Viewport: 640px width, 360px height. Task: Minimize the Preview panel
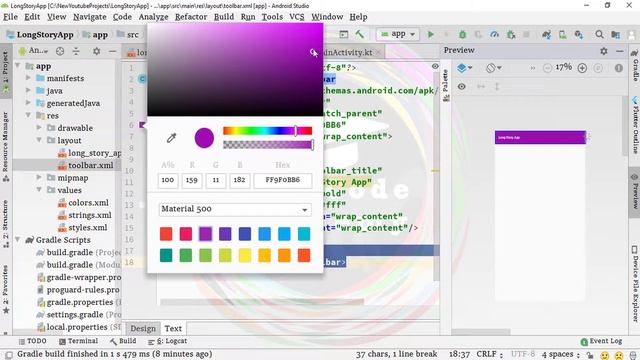tap(620, 51)
